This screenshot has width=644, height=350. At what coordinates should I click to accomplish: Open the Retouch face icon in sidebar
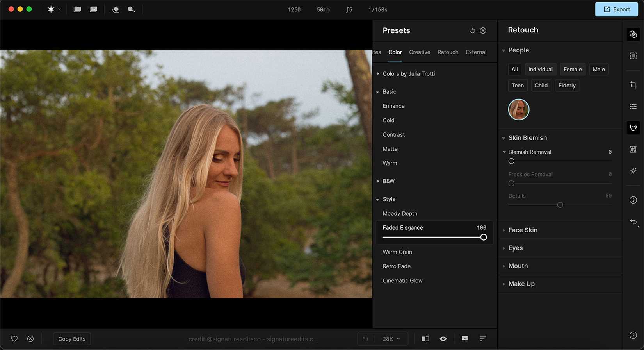point(633,128)
